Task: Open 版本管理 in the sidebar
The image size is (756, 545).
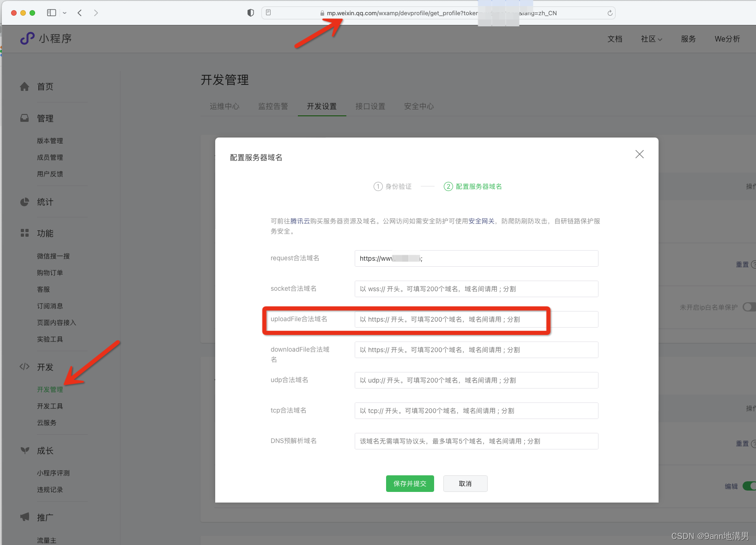Action: click(50, 141)
